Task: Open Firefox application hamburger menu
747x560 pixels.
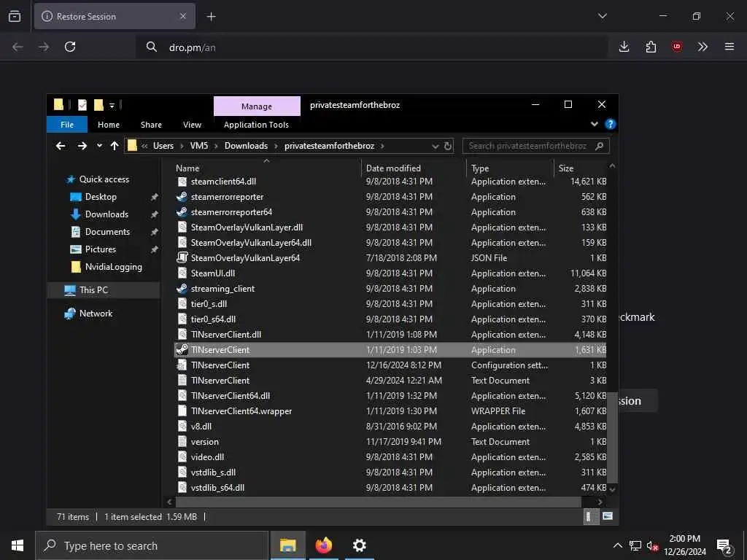Action: (x=729, y=47)
